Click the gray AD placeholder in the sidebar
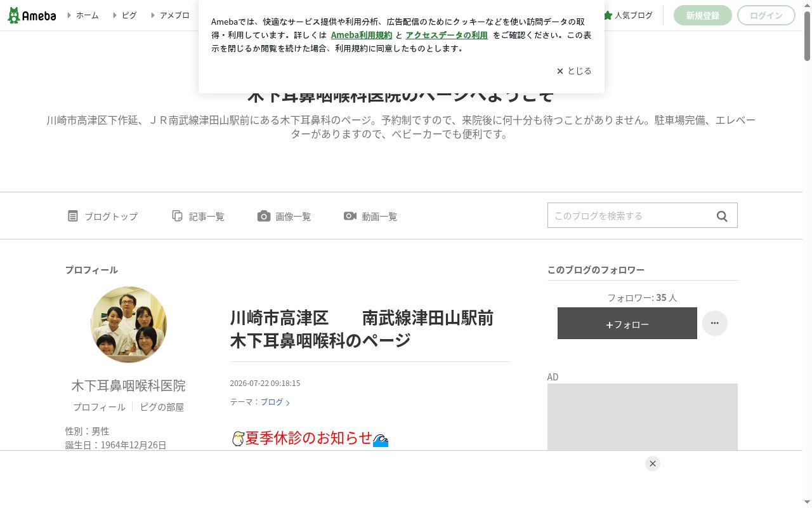This screenshot has height=508, width=812. pos(643,417)
